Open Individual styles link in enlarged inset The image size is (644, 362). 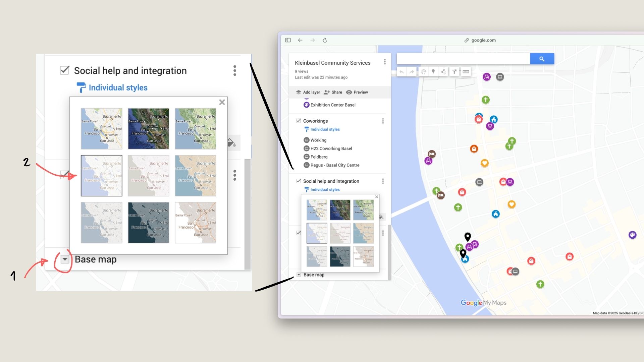pos(118,88)
